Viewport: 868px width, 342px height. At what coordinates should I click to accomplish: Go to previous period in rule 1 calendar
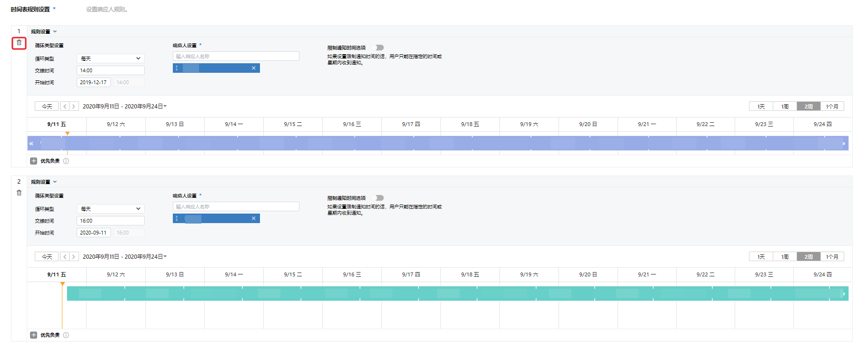coord(65,107)
